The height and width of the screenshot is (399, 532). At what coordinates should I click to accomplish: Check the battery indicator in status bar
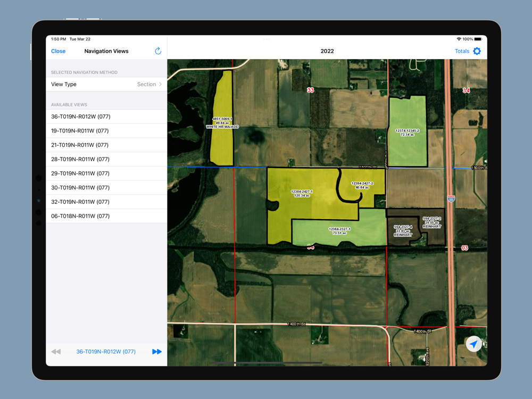[478, 39]
